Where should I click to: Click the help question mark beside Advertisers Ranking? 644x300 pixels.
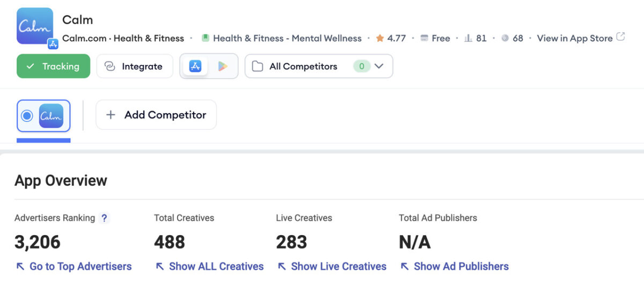coord(105,218)
